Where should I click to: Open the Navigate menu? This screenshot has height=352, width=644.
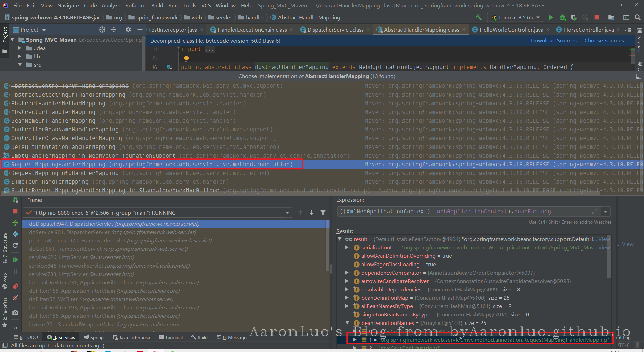(68, 5)
